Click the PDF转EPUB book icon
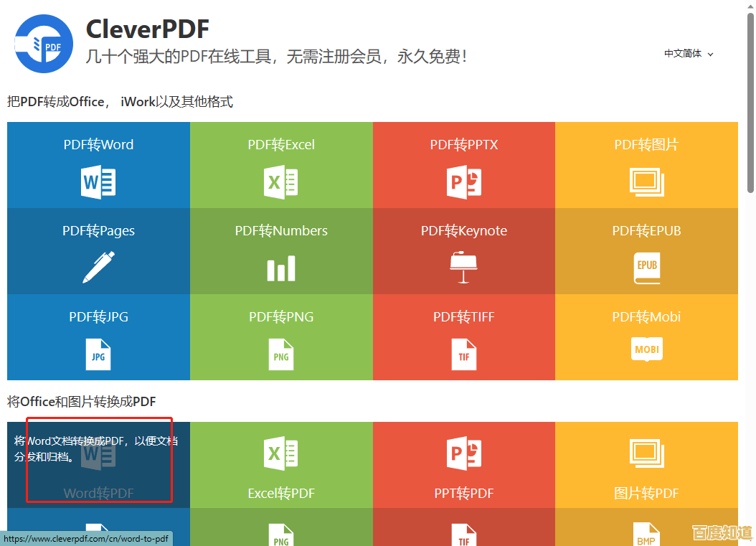756x546 pixels. [646, 268]
